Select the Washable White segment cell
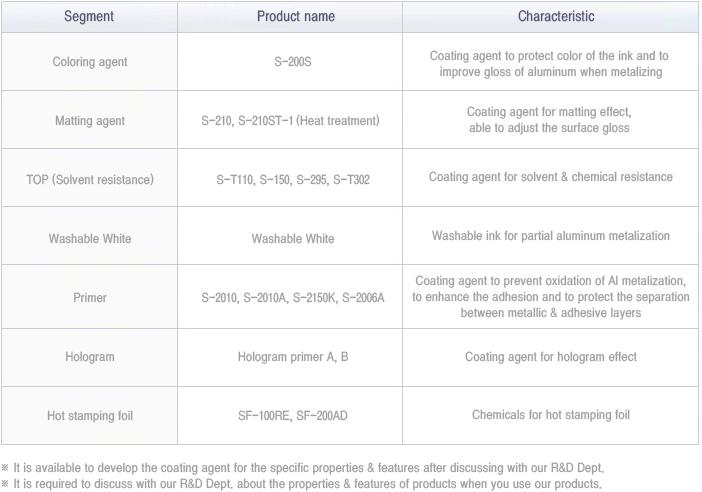702x492 pixels. click(90, 238)
